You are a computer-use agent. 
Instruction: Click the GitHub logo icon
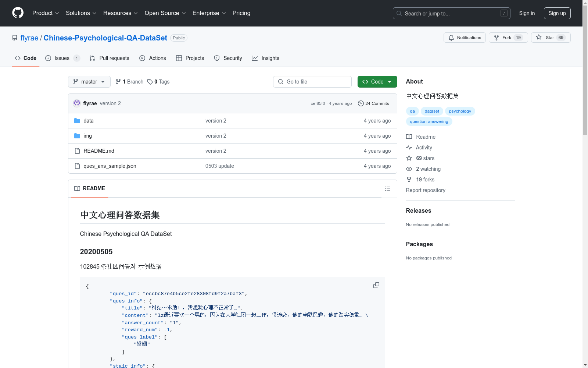(18, 13)
